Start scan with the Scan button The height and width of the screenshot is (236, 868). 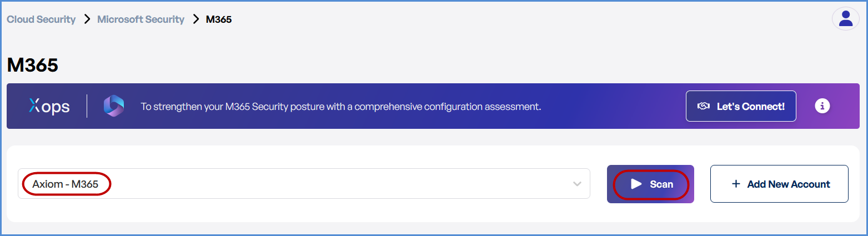pyautogui.click(x=651, y=184)
